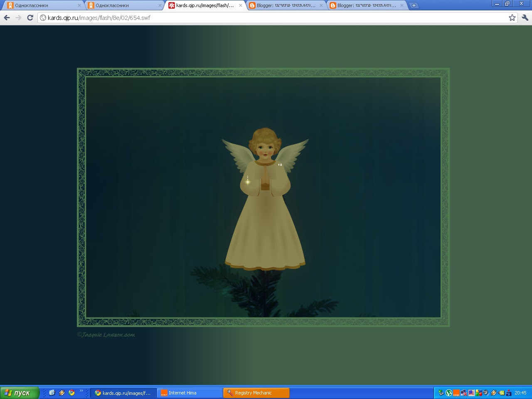Click the Avira antivirus tray icon

(509, 393)
